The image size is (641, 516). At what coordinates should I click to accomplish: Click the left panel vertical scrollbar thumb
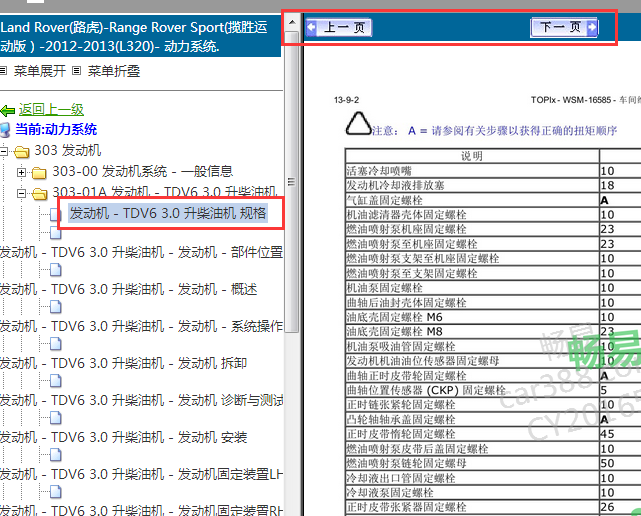[x=291, y=182]
